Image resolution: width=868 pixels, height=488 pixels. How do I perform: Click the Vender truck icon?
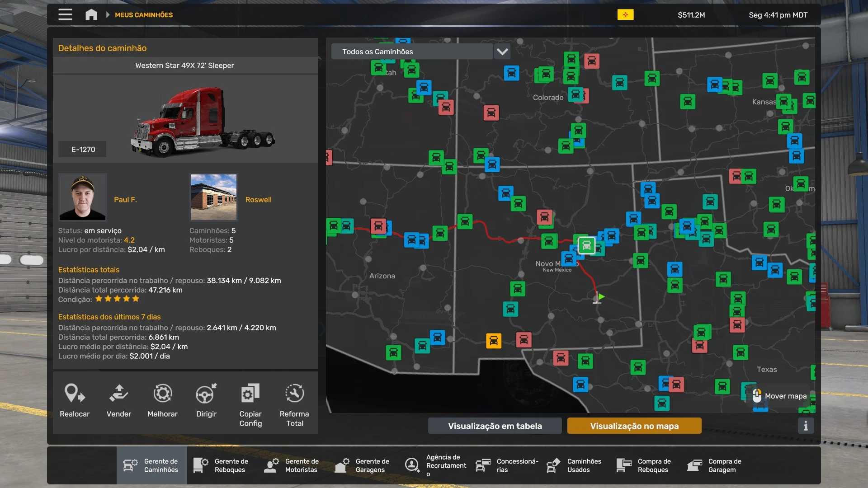click(x=118, y=394)
